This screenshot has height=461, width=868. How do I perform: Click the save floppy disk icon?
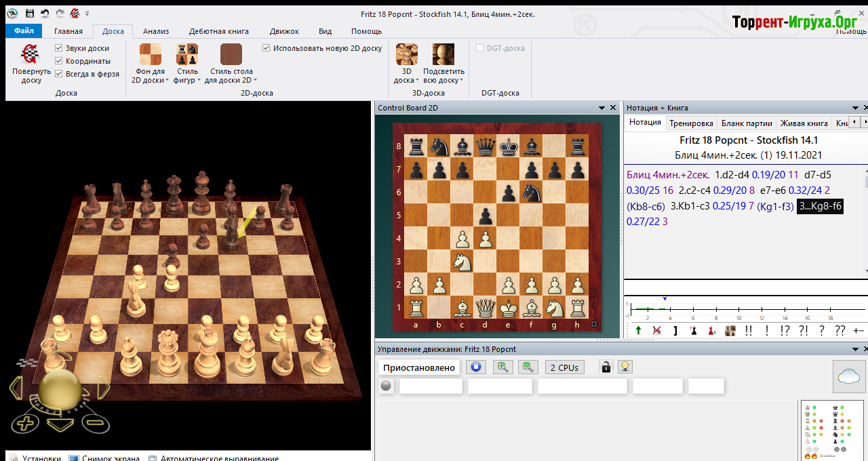pos(30,13)
